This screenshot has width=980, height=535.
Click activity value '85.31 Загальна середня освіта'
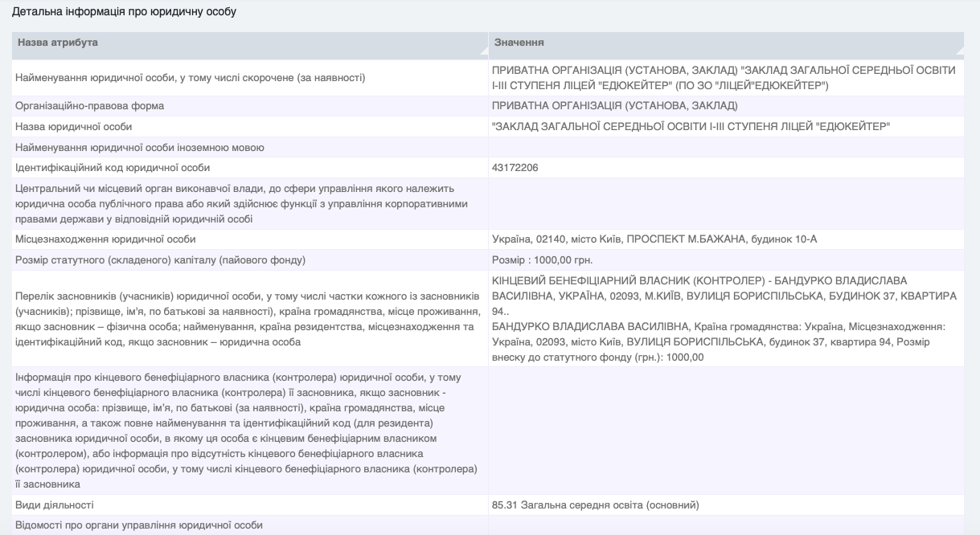[596, 505]
